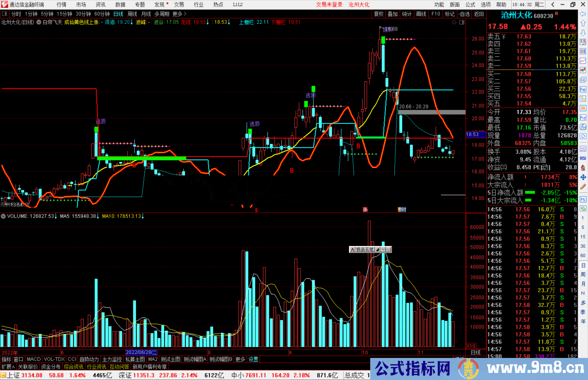Click the move crosshair arrows icon
The image size is (588, 380).
point(583,177)
